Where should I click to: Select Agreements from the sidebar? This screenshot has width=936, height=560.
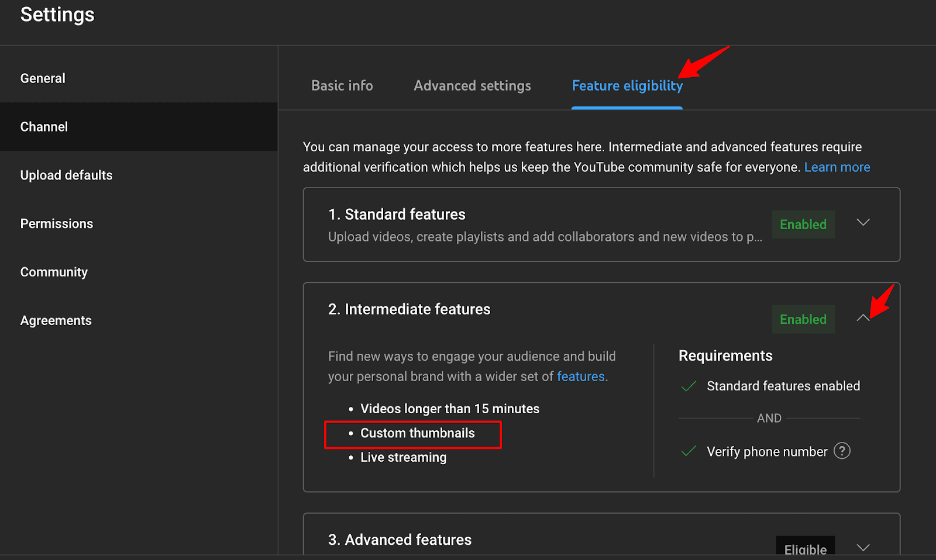[x=56, y=320]
